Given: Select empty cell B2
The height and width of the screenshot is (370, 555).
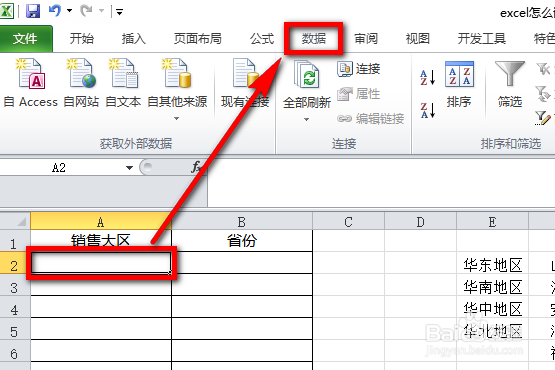Looking at the screenshot, I should point(242,263).
